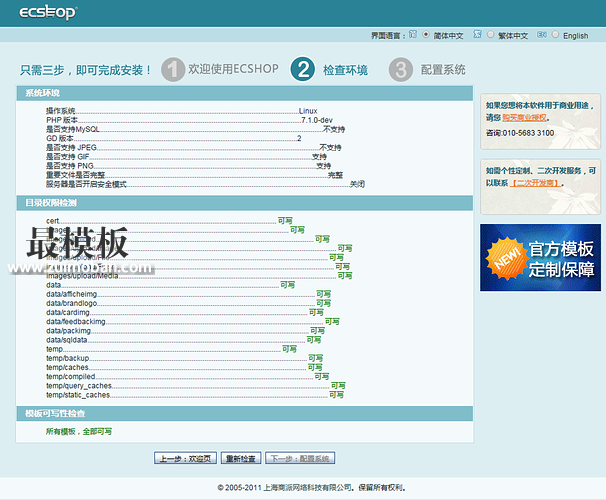This screenshot has width=606, height=500.
Task: Click 不支持 next to MySQL row
Action: pos(334,129)
